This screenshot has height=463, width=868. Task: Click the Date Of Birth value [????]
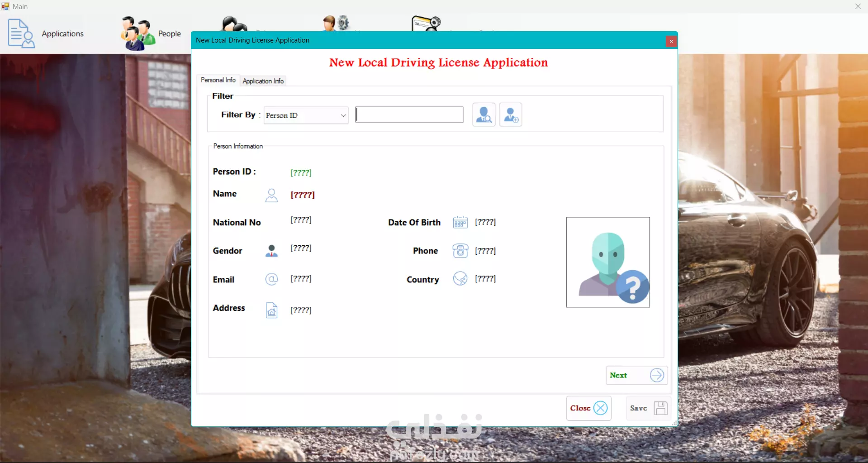485,222
